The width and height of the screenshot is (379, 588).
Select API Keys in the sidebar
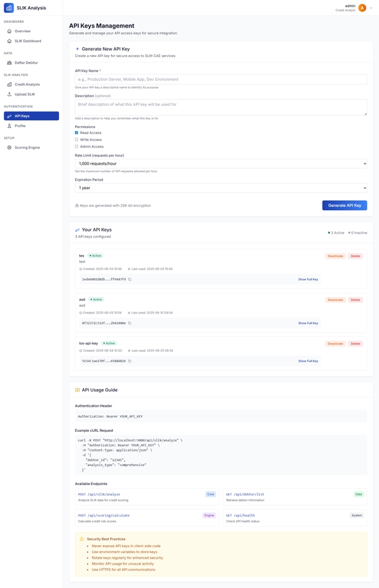tap(31, 116)
